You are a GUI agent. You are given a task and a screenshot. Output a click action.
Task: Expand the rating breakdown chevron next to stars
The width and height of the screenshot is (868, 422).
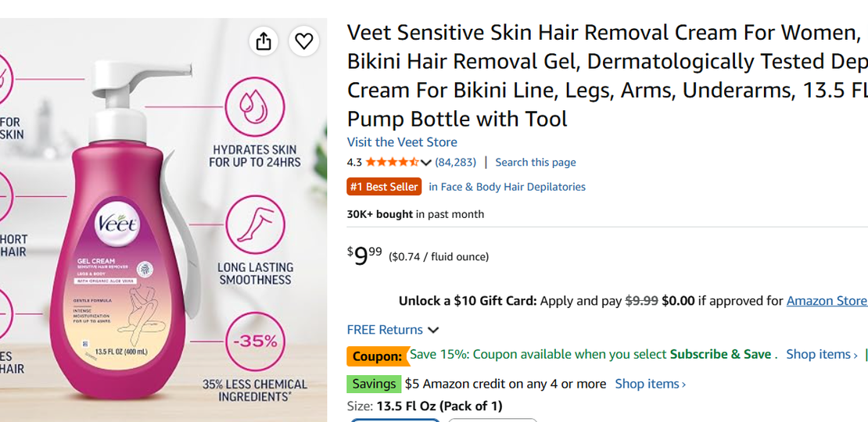425,163
